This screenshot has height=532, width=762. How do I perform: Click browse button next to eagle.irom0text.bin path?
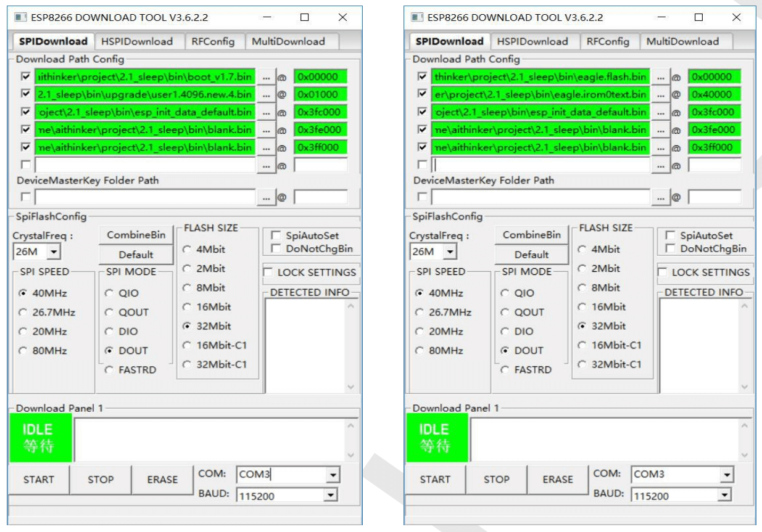pyautogui.click(x=660, y=95)
